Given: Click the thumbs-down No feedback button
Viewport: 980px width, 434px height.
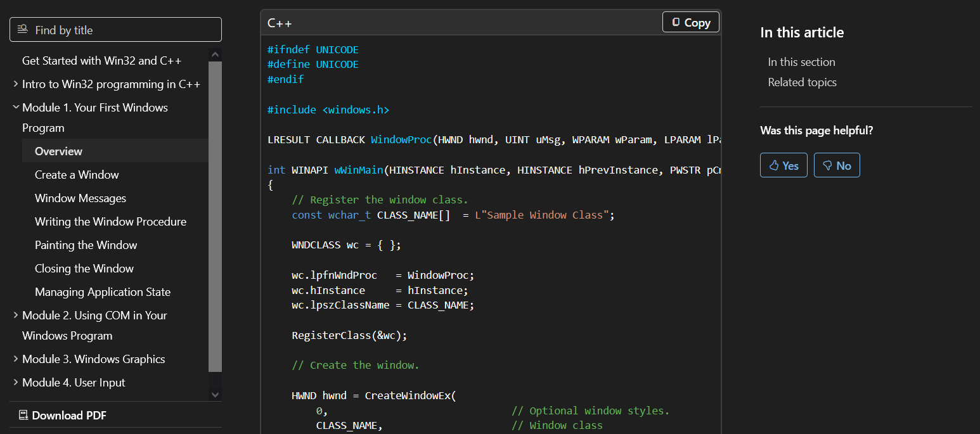Looking at the screenshot, I should tap(836, 165).
